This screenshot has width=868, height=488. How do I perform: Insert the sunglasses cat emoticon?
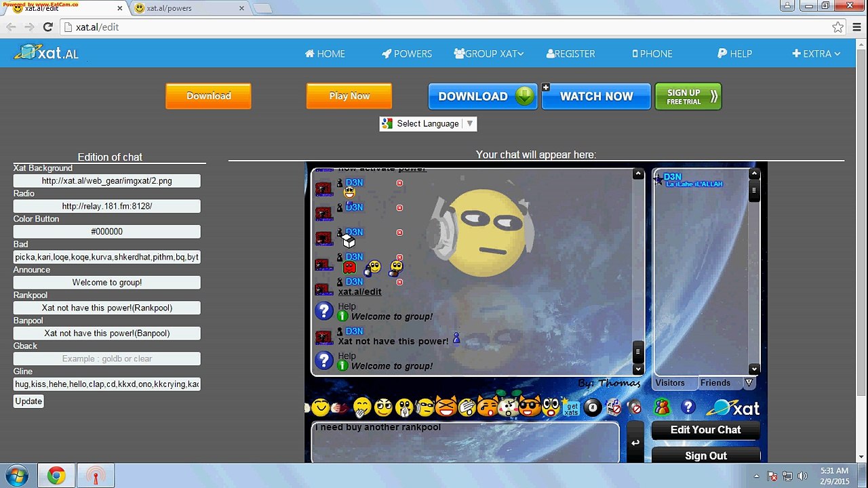(x=530, y=407)
